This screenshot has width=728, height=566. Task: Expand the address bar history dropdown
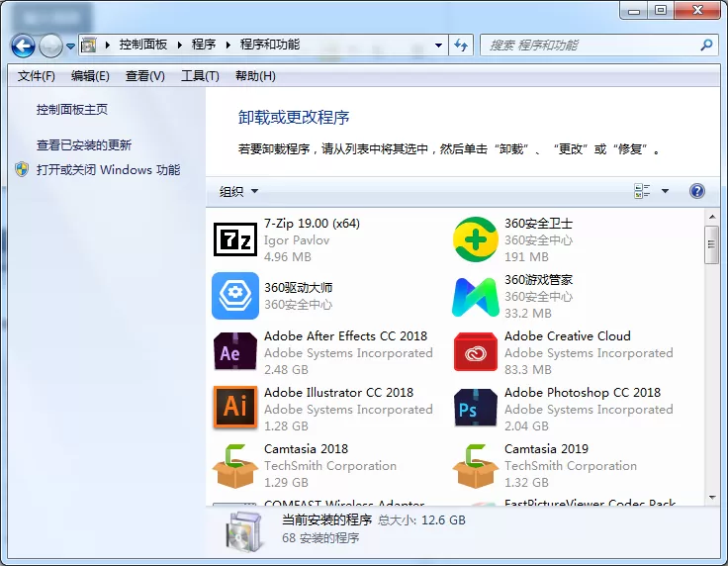click(x=438, y=46)
